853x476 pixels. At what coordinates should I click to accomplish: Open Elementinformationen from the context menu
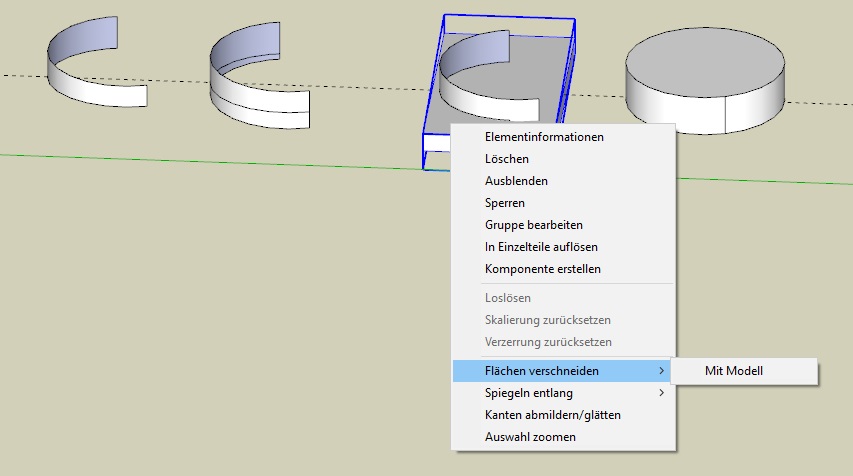click(544, 137)
